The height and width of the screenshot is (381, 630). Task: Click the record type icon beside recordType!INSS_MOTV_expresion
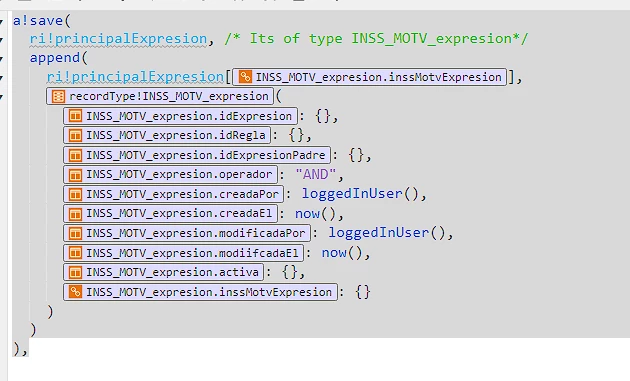[58, 96]
